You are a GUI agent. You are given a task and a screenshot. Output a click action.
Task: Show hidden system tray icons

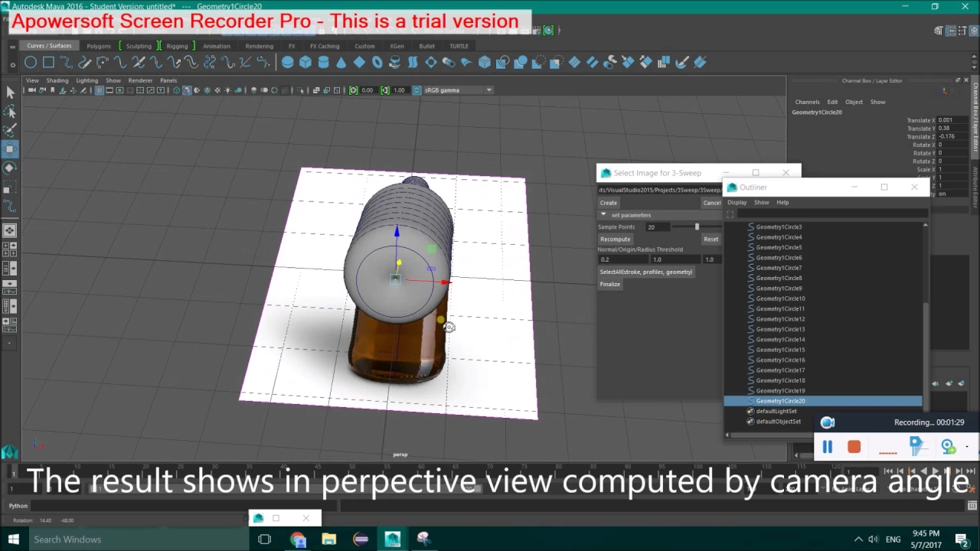click(x=858, y=540)
